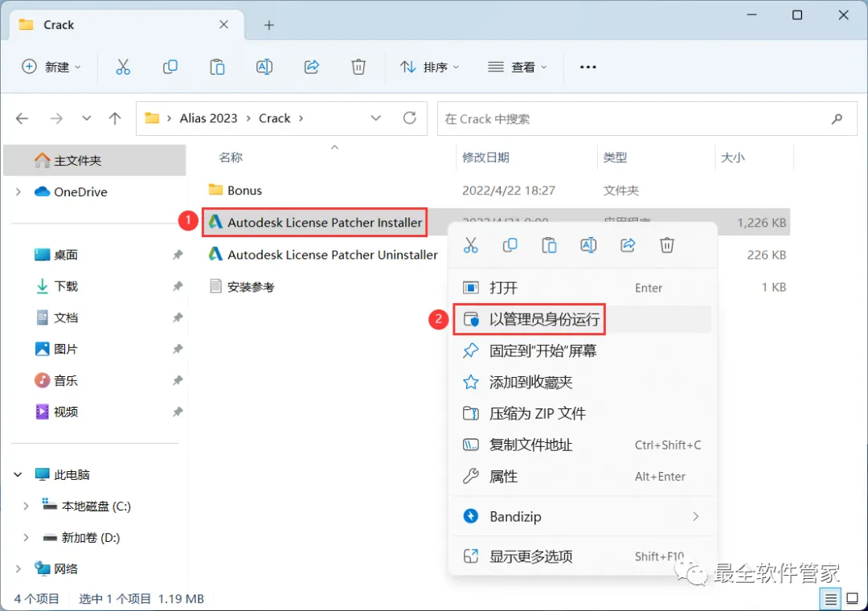Click the toolbar Cut scissors icon
The image size is (868, 611).
click(x=123, y=67)
